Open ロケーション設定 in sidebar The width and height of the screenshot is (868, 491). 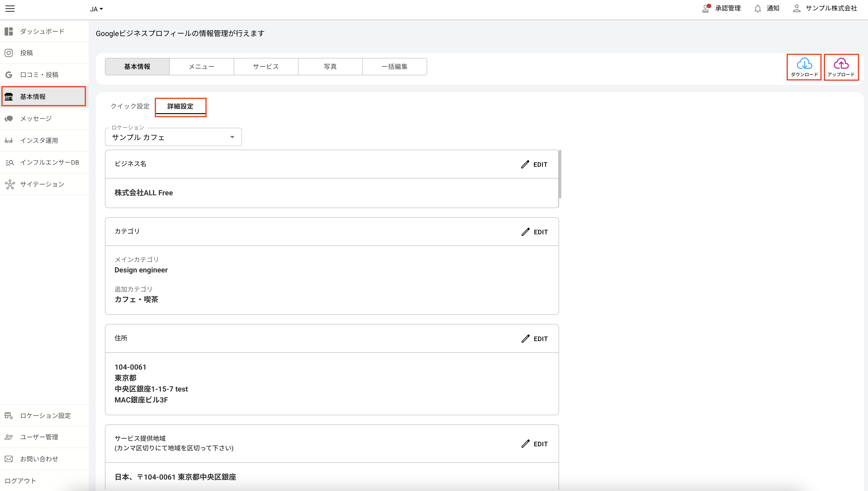pos(45,415)
